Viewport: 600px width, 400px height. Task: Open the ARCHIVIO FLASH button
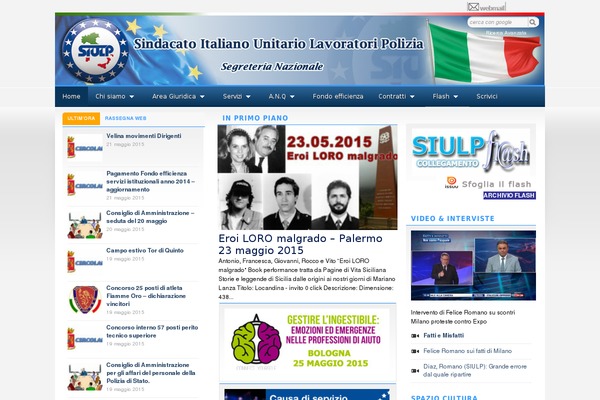[509, 196]
